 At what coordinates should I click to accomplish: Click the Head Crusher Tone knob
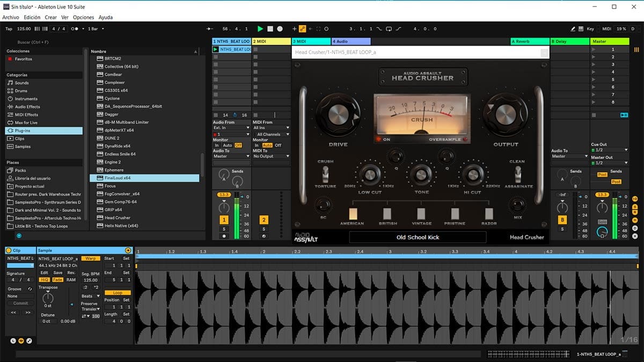coord(421,175)
